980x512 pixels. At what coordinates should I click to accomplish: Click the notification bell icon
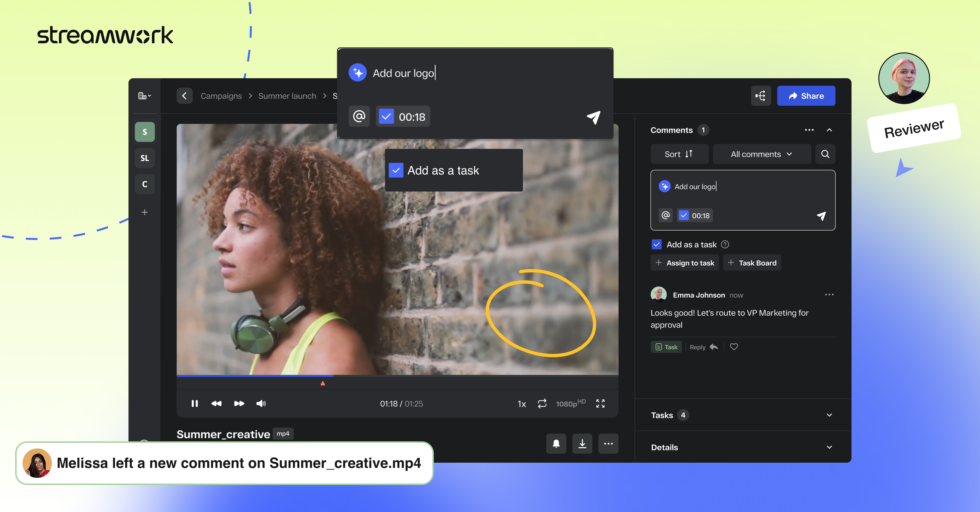(x=556, y=444)
